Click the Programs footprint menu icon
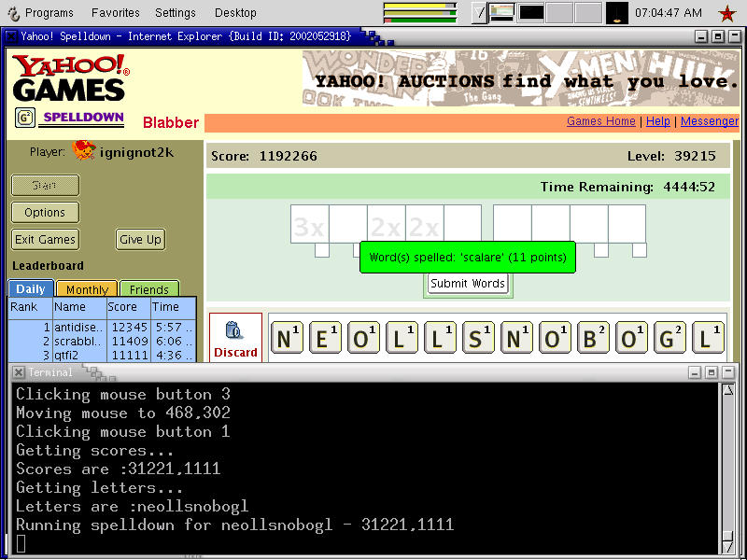The height and width of the screenshot is (560, 747). point(13,13)
